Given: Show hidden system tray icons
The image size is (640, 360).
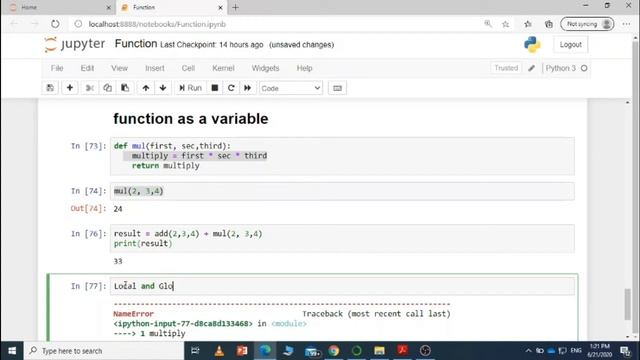Looking at the screenshot, I should point(528,351).
